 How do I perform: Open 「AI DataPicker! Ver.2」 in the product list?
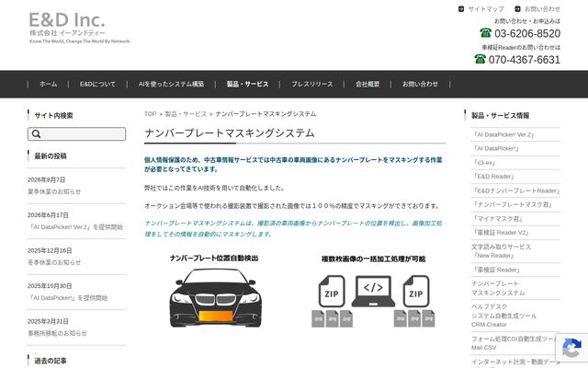[x=503, y=134]
